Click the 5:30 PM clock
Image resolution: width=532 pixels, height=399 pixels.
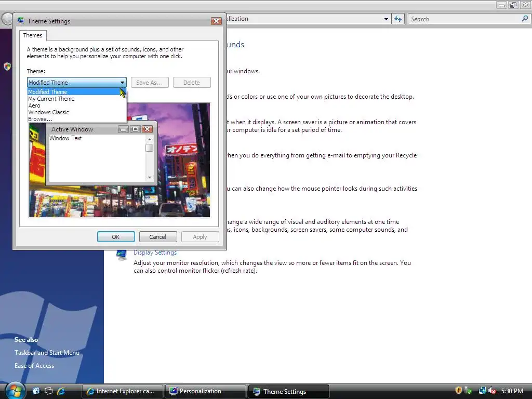(512, 391)
